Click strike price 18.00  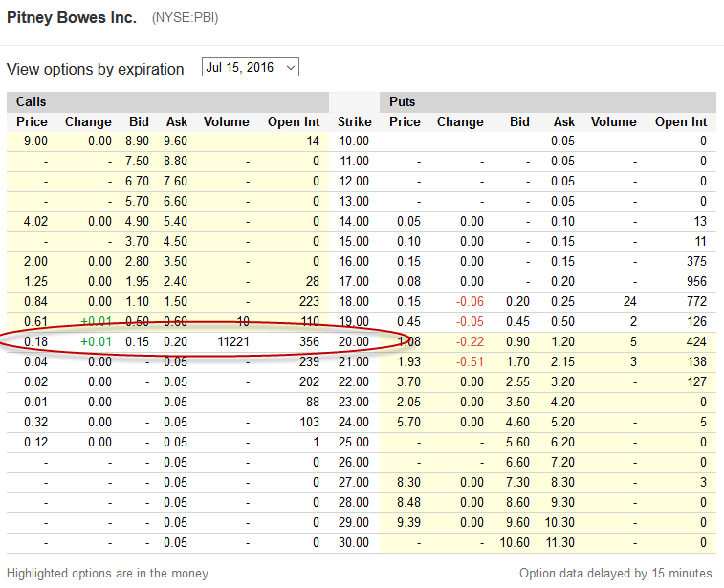354,301
